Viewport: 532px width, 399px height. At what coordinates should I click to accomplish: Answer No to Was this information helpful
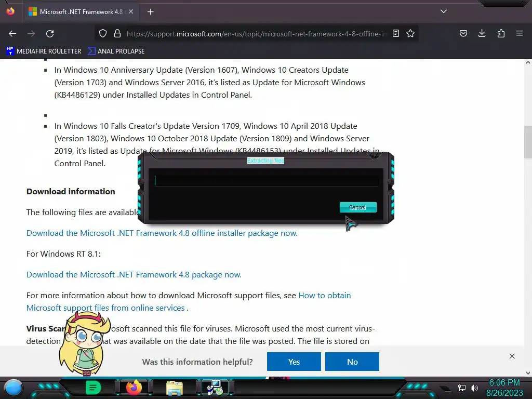(352, 362)
